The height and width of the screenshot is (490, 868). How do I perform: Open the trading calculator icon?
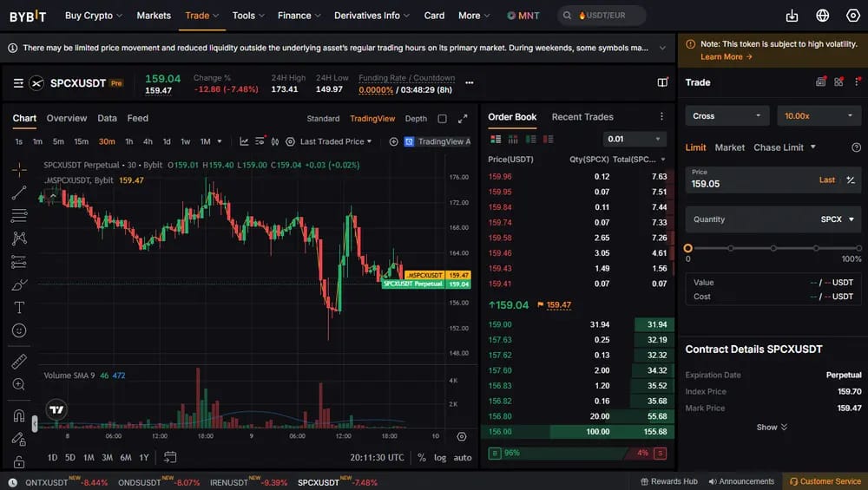[820, 82]
